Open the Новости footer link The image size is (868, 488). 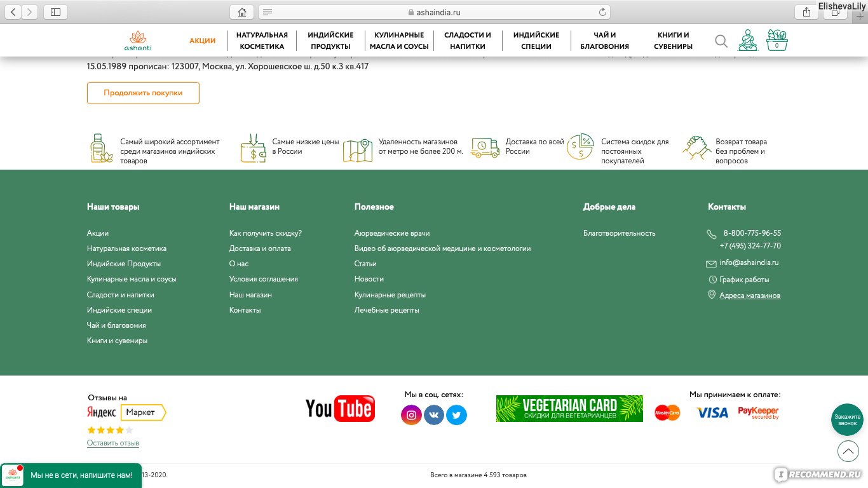tap(369, 279)
